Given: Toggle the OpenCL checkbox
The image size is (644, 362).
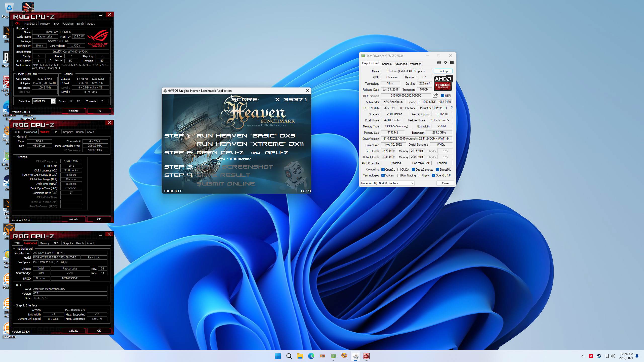Looking at the screenshot, I should (383, 170).
